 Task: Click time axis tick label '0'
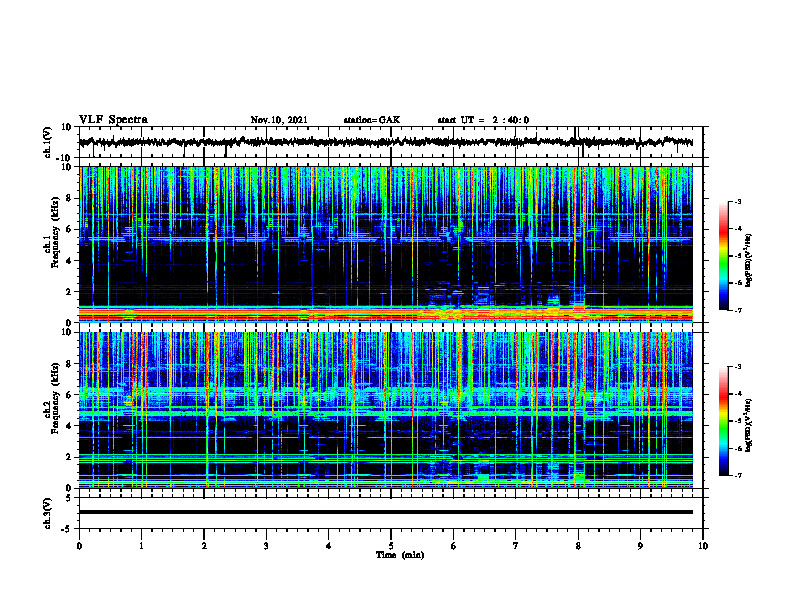pos(79,546)
